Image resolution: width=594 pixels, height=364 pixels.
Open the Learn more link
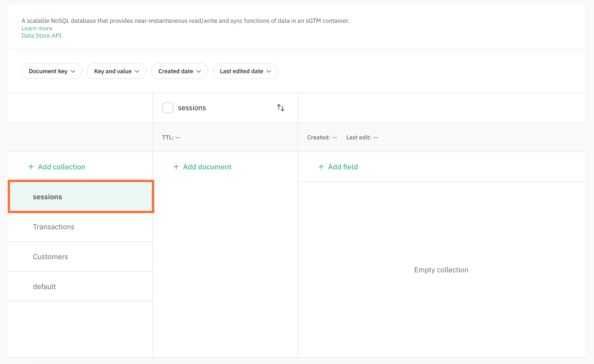pyautogui.click(x=37, y=28)
